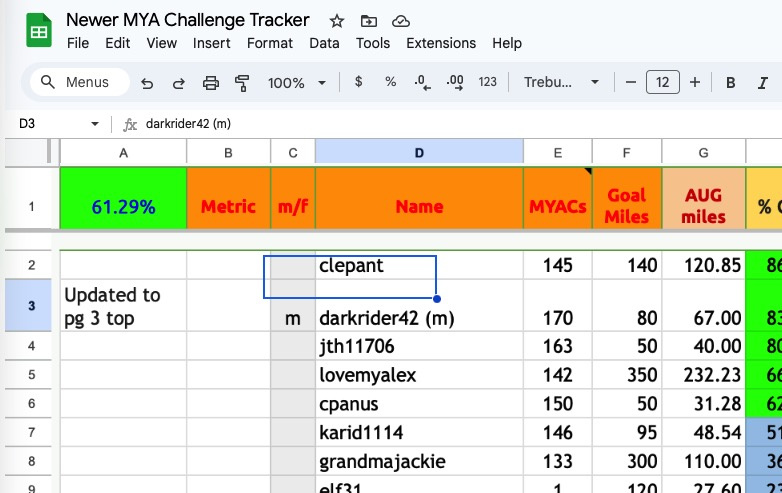Screen dimensions: 782x493
Task: Star the Newer MYA Challenge Tracker document
Action: pyautogui.click(x=337, y=21)
